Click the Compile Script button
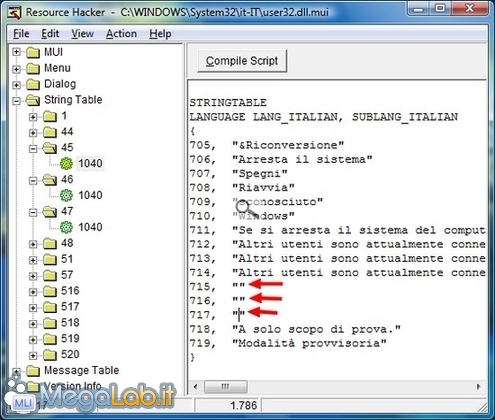This screenshot has height=420, width=495. 242,61
